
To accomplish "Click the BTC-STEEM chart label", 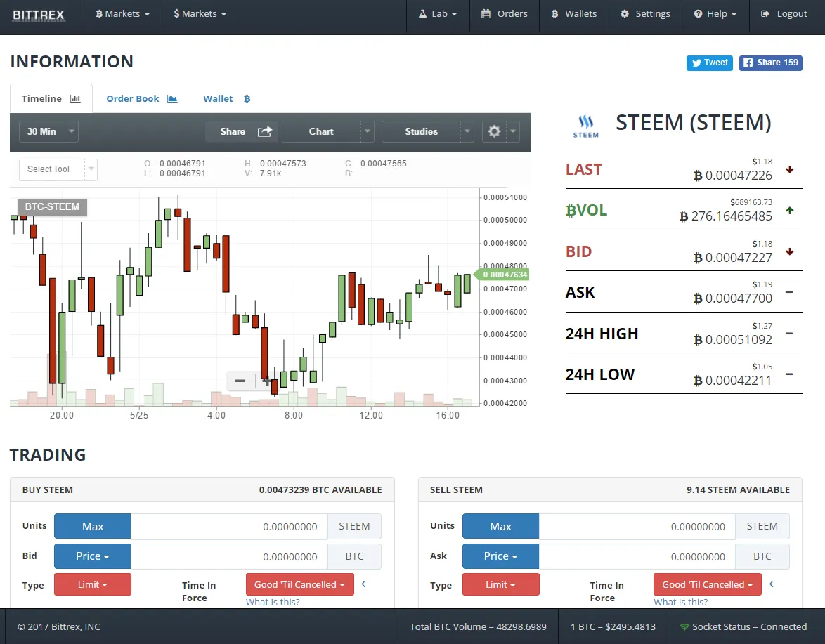I will coord(52,206).
